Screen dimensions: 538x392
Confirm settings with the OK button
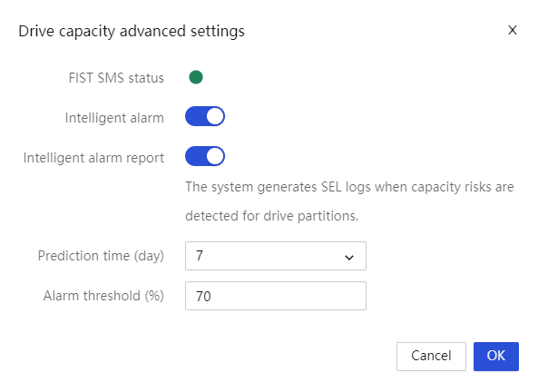click(x=496, y=357)
